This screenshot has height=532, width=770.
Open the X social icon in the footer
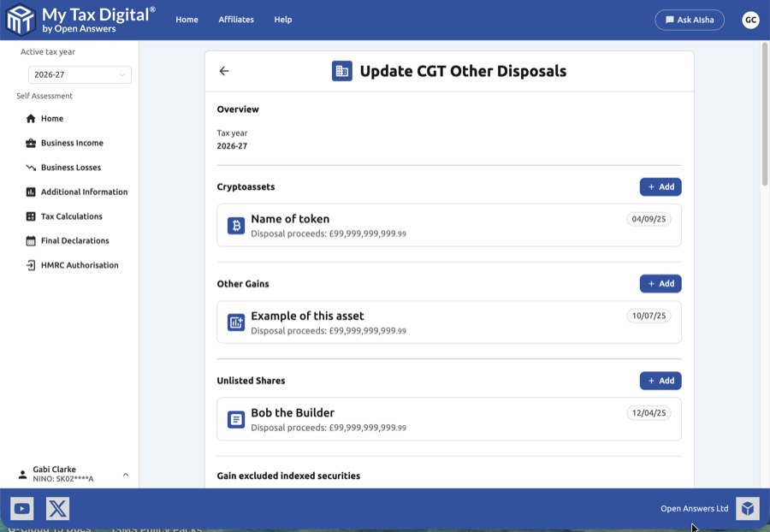pos(56,508)
